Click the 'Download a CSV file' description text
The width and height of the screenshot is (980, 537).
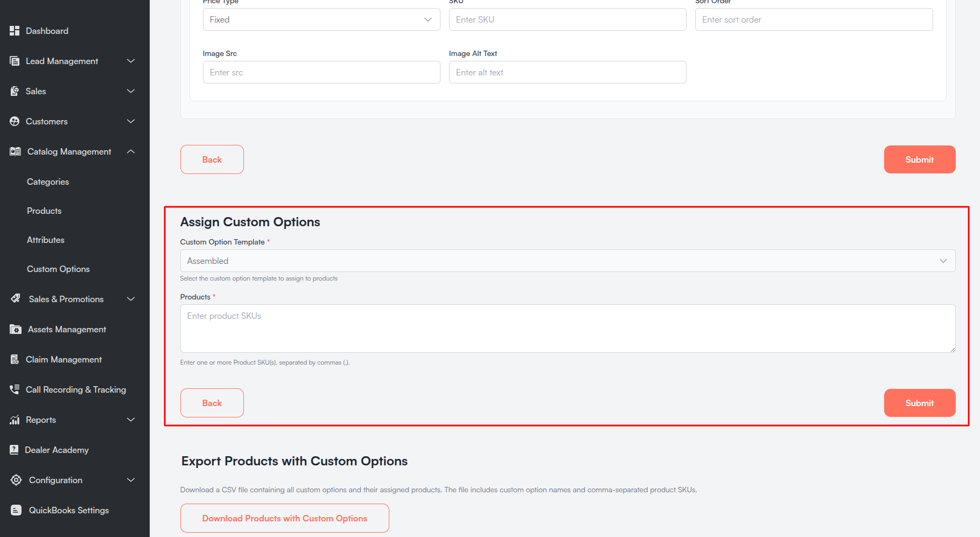439,490
